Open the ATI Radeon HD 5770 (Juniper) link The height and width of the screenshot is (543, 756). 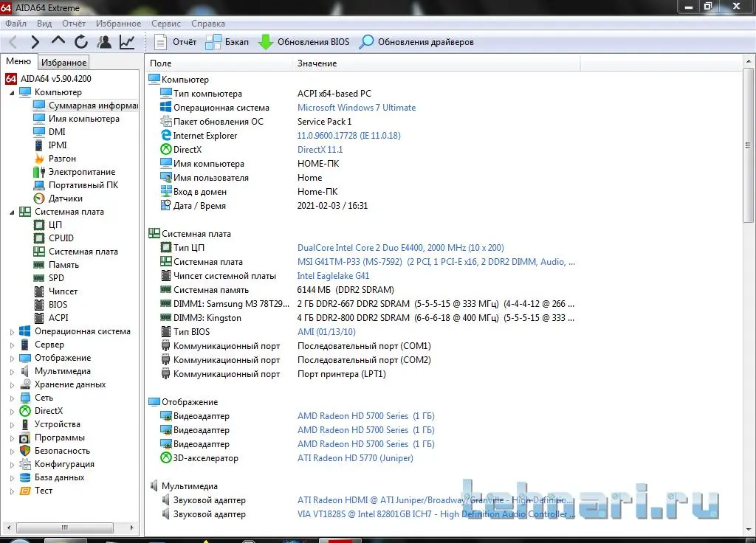[355, 457]
